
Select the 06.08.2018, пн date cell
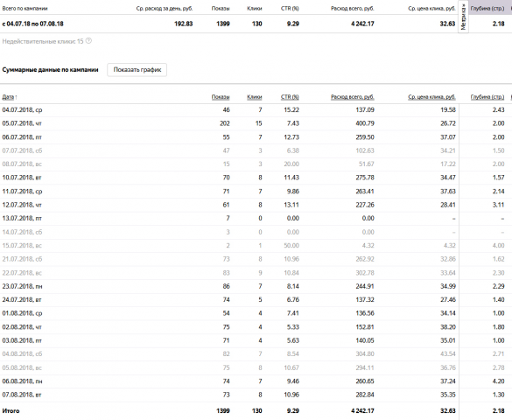click(x=22, y=381)
